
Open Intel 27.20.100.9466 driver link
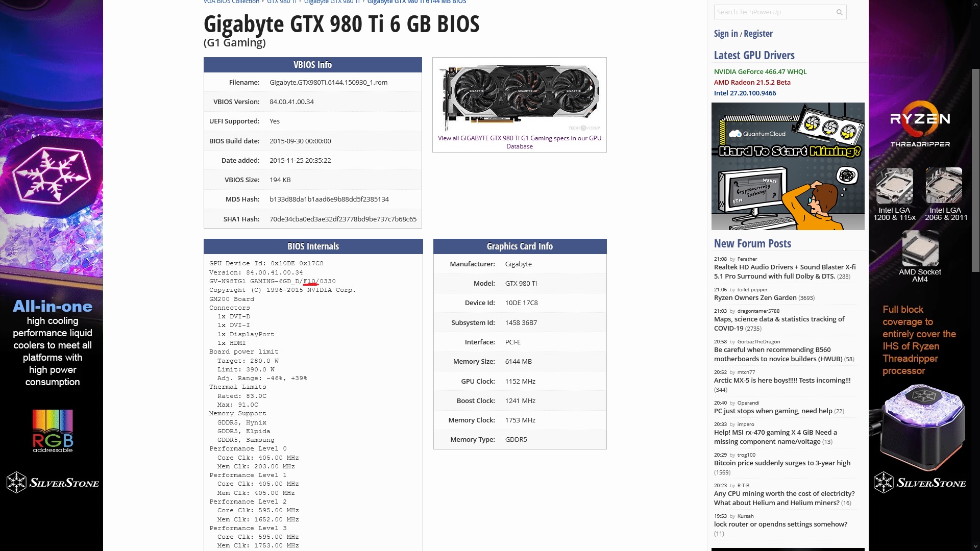tap(745, 93)
